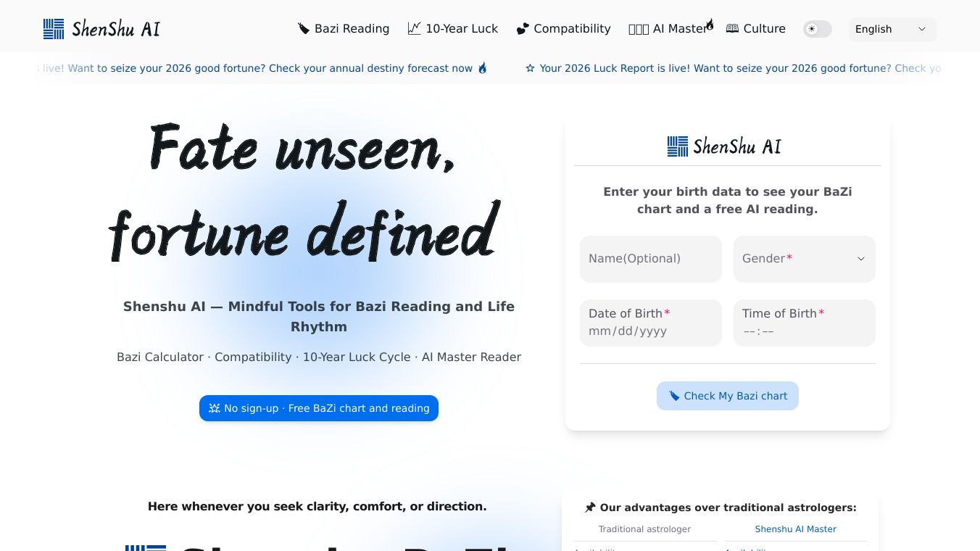Click the 'Mindful Tools for Bazi Reading' subtitle
This screenshot has width=980, height=551.
pyautogui.click(x=319, y=317)
